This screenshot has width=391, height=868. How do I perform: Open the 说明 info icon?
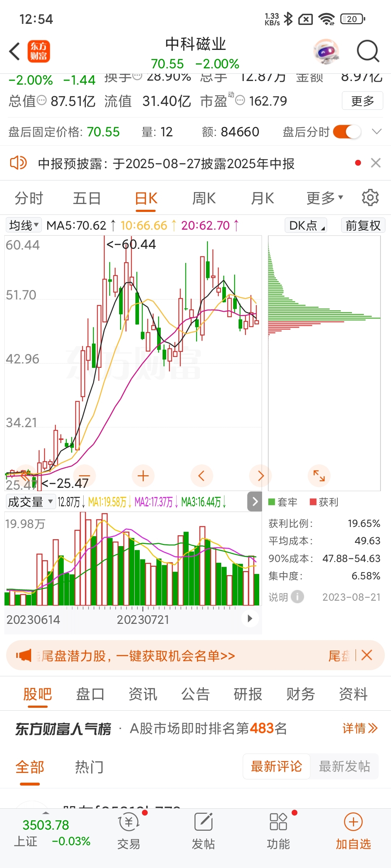pos(298,597)
